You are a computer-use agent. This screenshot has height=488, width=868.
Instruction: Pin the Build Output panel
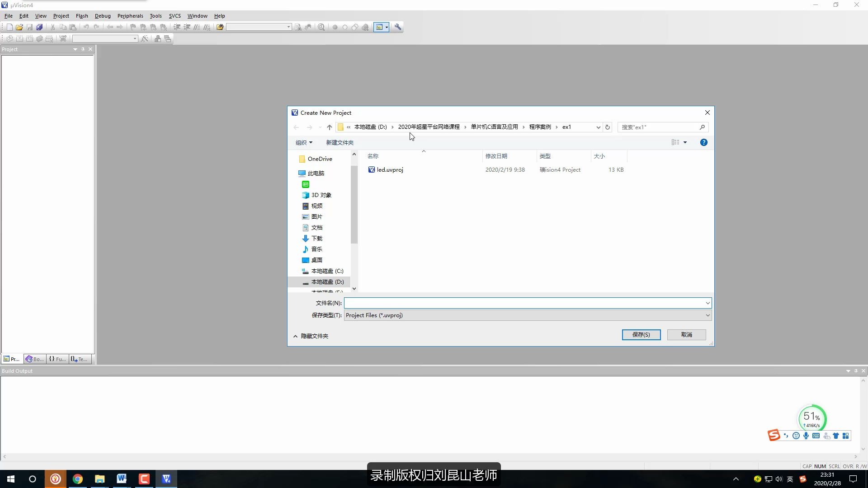[856, 371]
